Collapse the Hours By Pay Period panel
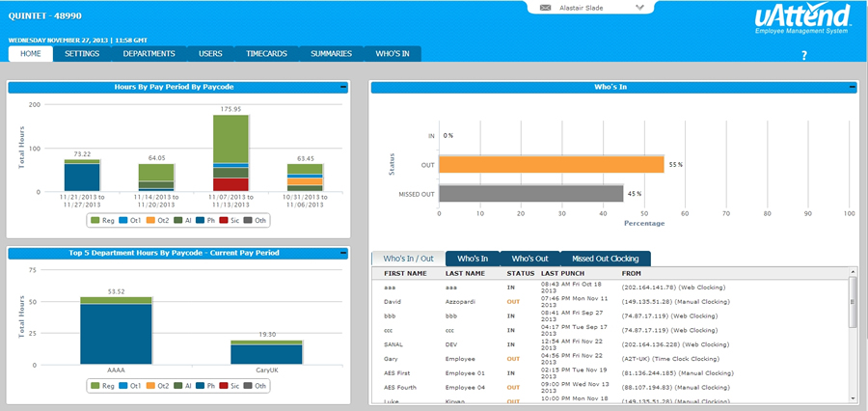The width and height of the screenshot is (868, 411). (342, 88)
